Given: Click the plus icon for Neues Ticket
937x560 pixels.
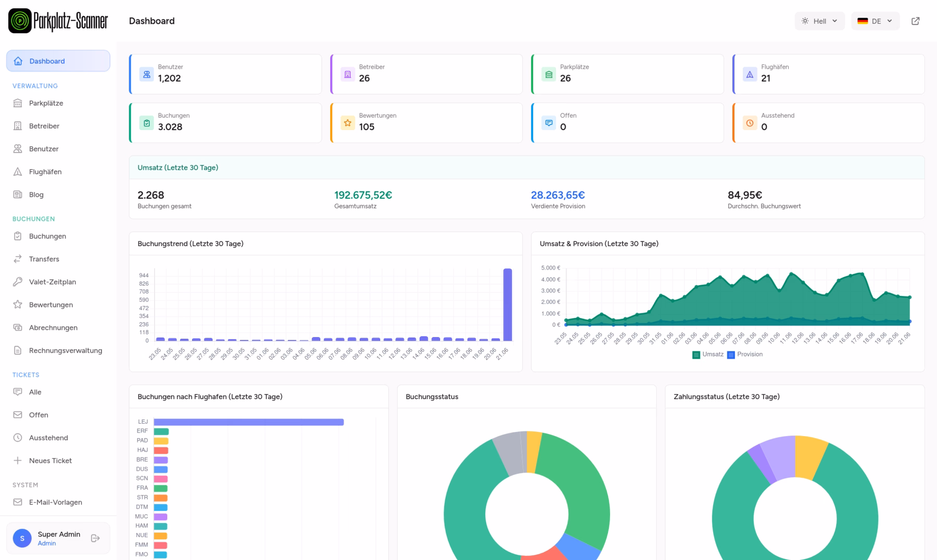Looking at the screenshot, I should (x=18, y=461).
